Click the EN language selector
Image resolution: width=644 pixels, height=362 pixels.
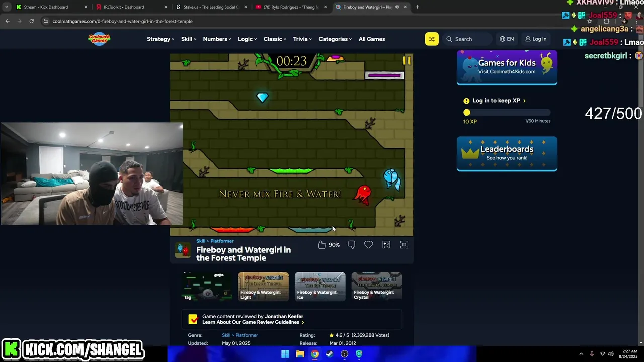click(507, 39)
